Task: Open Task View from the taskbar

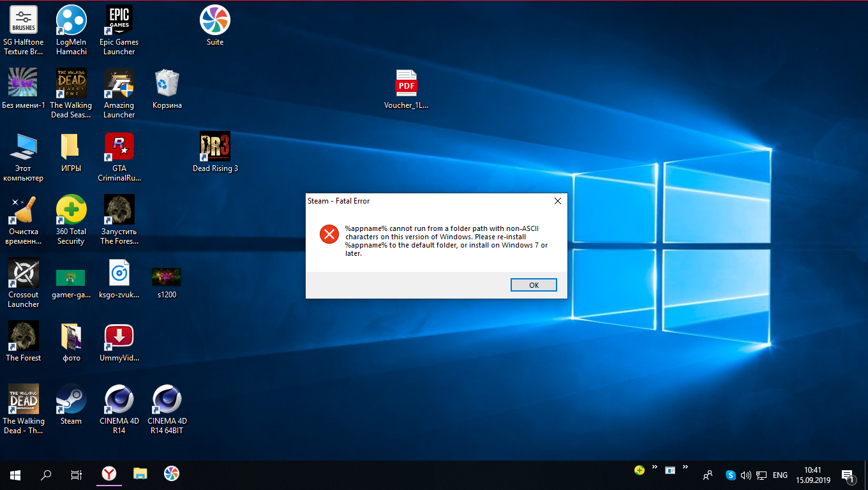Action: [x=77, y=475]
